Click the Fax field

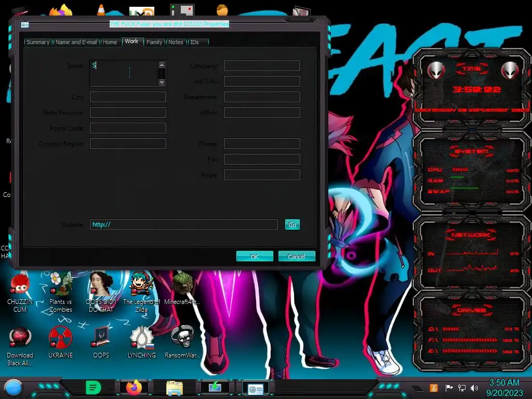(x=262, y=159)
